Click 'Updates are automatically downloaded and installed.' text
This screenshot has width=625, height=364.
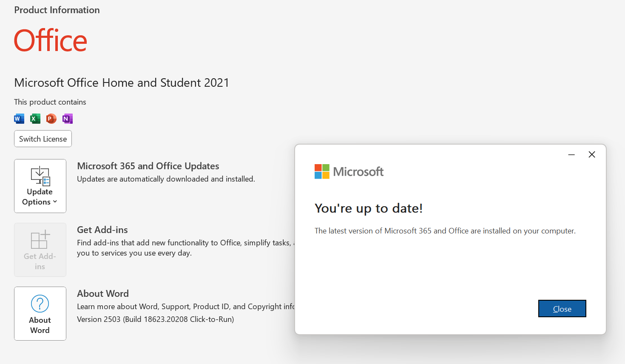point(166,179)
